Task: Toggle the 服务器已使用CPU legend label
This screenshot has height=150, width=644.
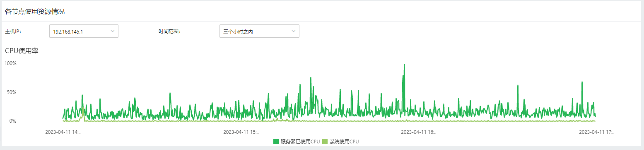Action: coord(300,142)
